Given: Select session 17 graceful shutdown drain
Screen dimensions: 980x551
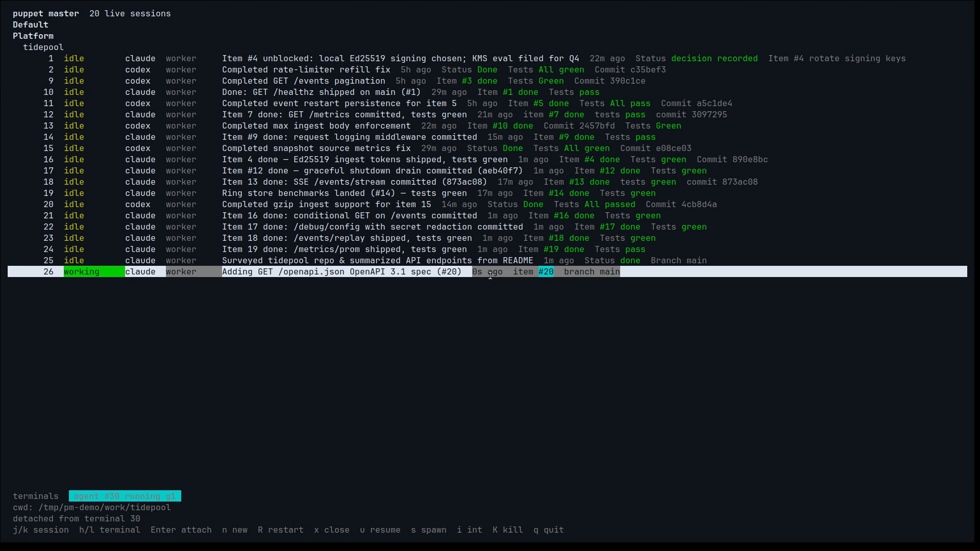Looking at the screenshot, I should pyautogui.click(x=487, y=171).
